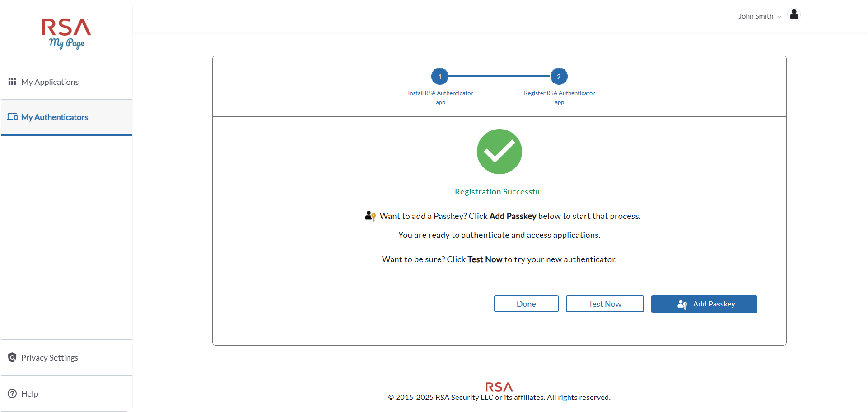This screenshot has height=412, width=868.
Task: Start adding a passkey with Add Passkey
Action: click(704, 304)
